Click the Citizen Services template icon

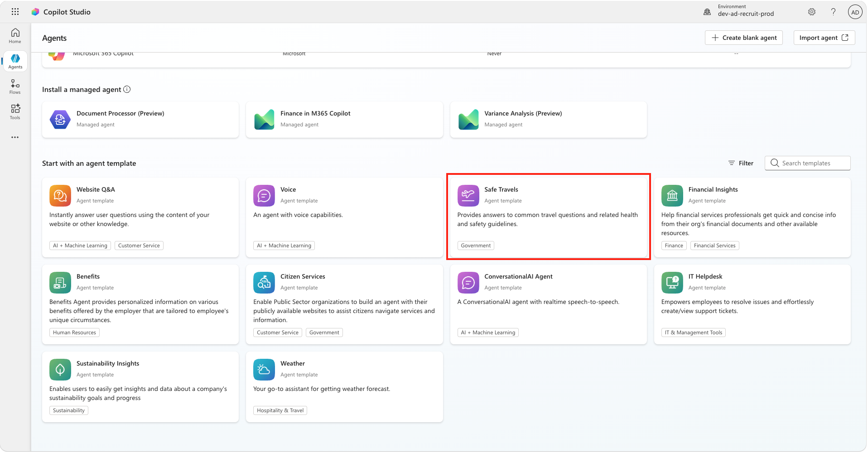click(264, 283)
